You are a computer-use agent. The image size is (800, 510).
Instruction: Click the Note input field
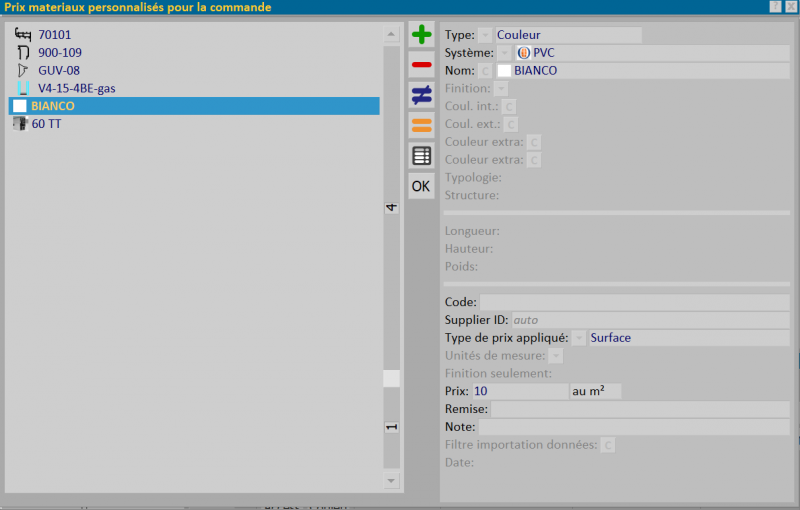[x=634, y=427]
